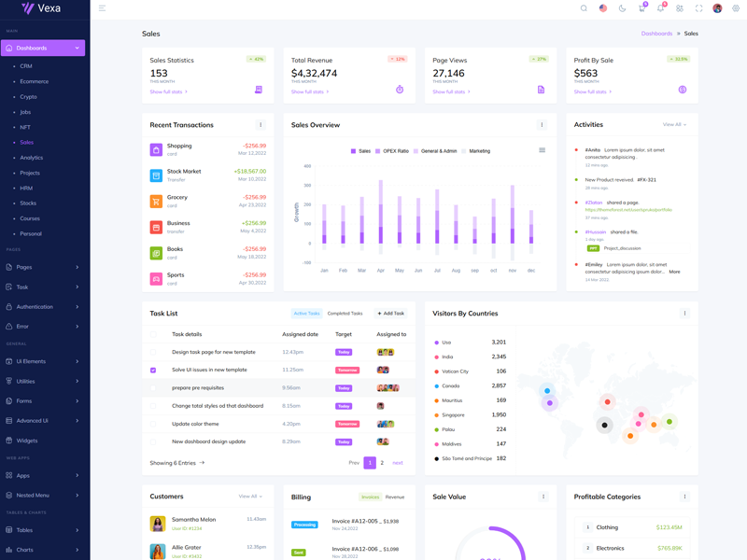Tick the select-all checkbox in Task List header
Viewport: 747px width, 560px height.
tap(153, 334)
